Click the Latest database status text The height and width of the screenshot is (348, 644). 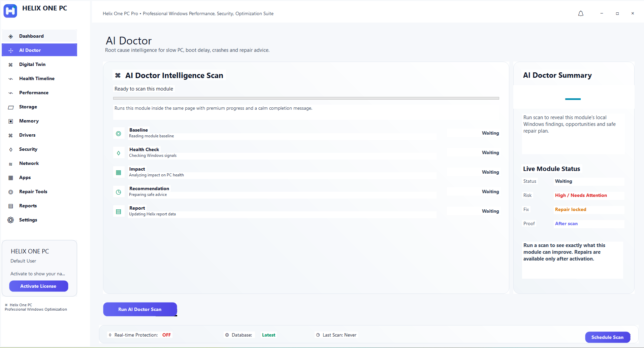point(268,335)
